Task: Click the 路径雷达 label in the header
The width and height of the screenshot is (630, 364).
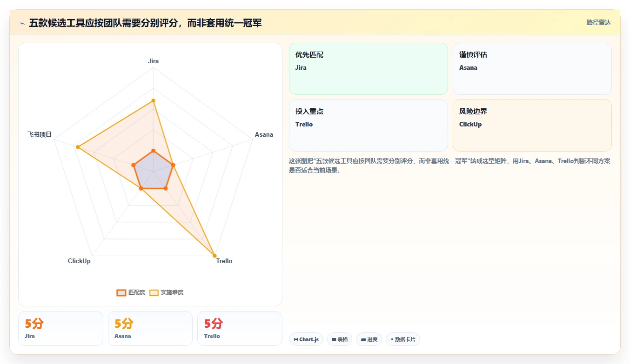Action: (x=598, y=22)
